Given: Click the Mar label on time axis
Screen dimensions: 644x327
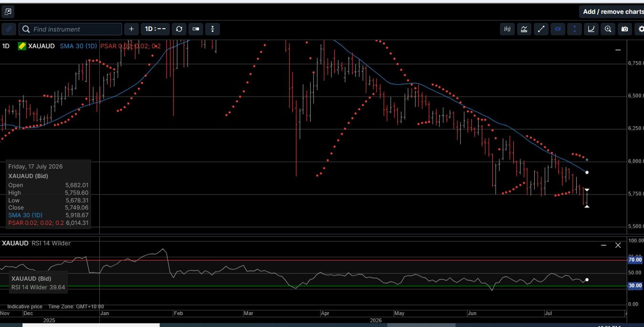Looking at the screenshot, I should click(248, 314).
